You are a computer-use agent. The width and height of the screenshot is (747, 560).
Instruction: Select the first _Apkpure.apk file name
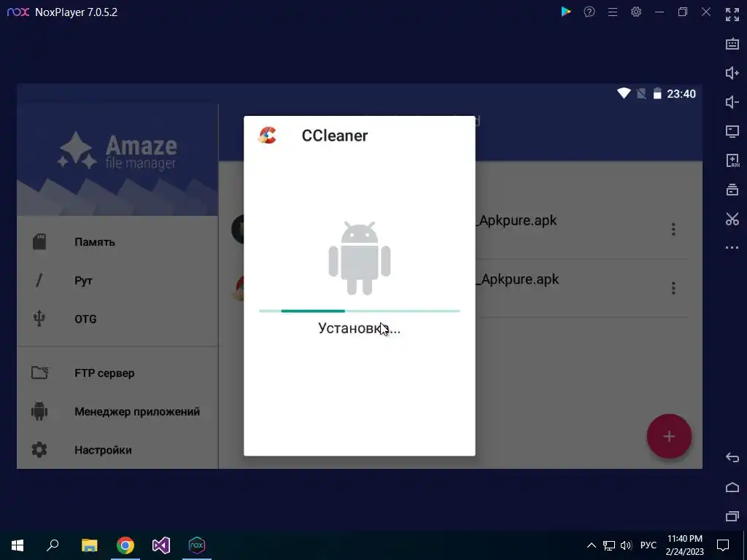(x=516, y=220)
